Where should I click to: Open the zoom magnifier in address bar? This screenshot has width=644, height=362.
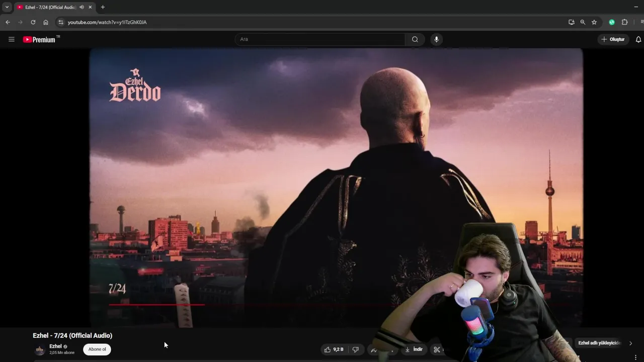[583, 22]
